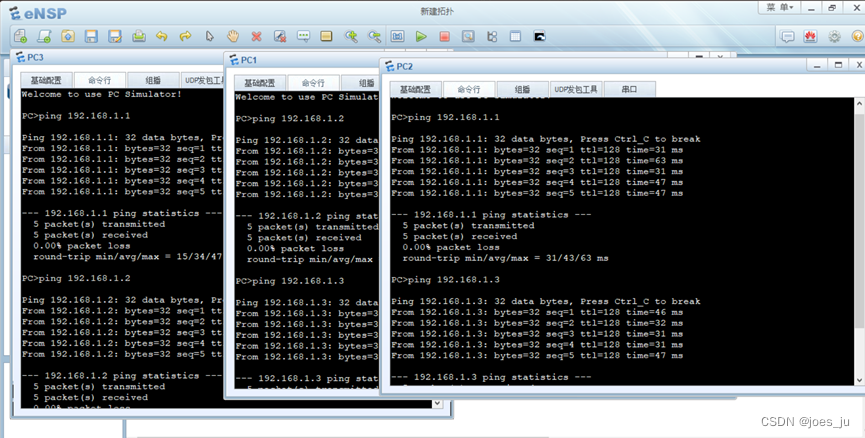865x438 pixels.
Task: Switch to UDP发包工具 tab in PC3
Action: pyautogui.click(x=204, y=80)
